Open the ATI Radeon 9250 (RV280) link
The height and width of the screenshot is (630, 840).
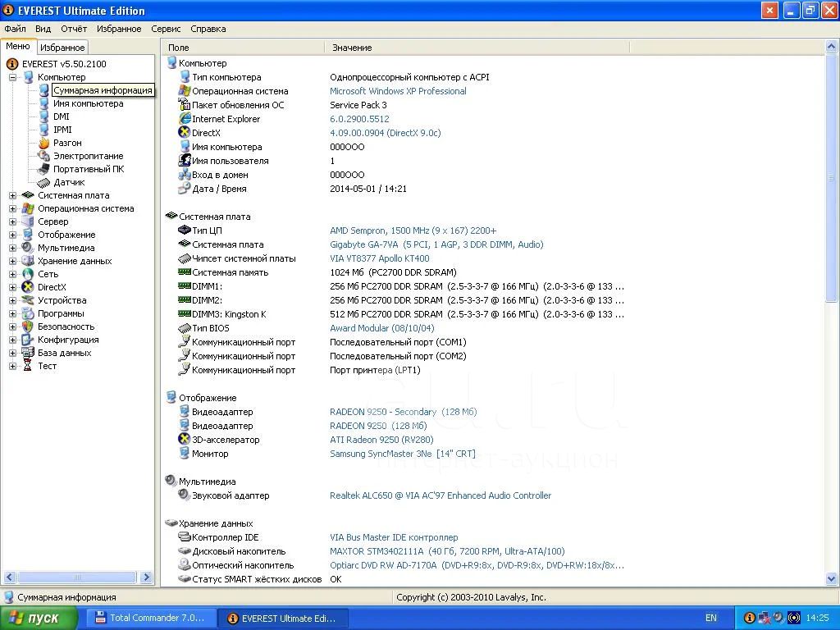381,440
